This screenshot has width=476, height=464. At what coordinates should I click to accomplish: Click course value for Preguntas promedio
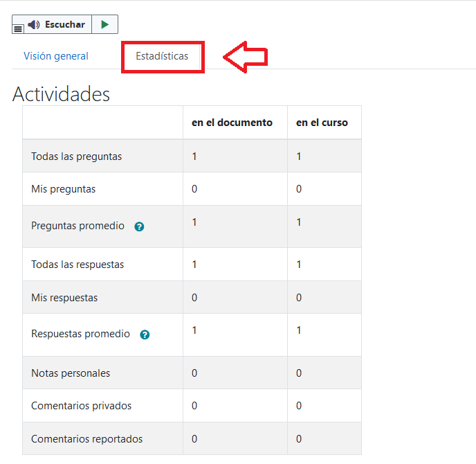tap(299, 222)
